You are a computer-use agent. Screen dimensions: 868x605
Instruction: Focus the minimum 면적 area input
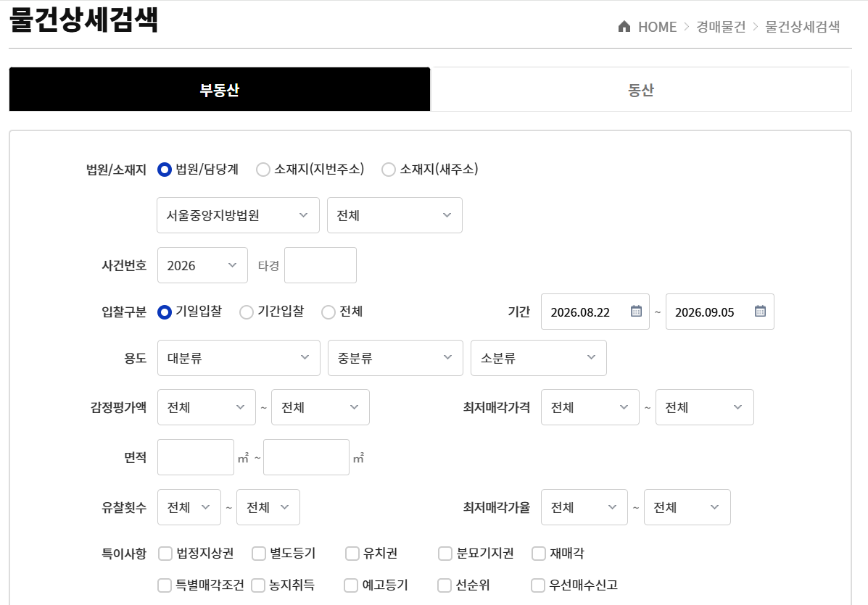click(x=196, y=457)
